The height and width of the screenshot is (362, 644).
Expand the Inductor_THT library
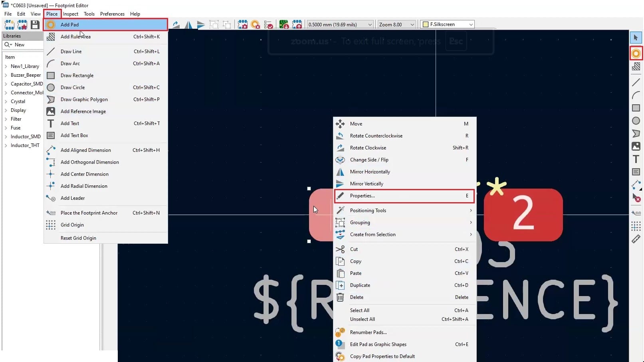tap(6, 145)
